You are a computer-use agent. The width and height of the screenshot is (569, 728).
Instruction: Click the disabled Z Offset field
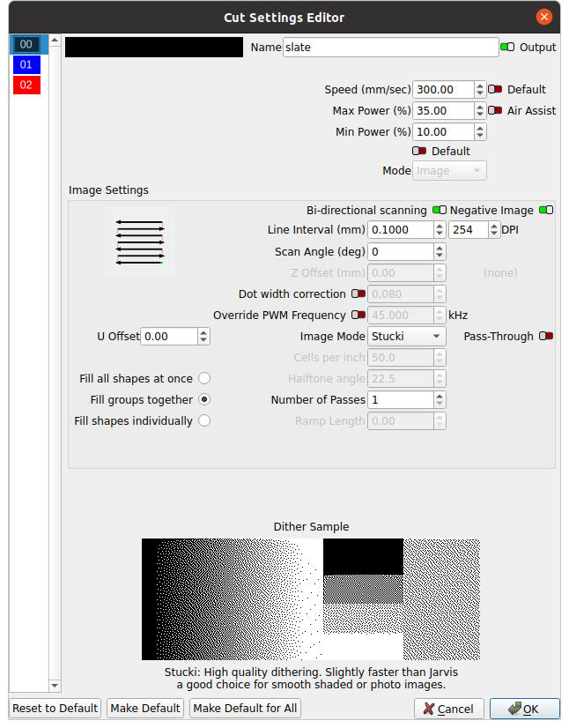407,273
